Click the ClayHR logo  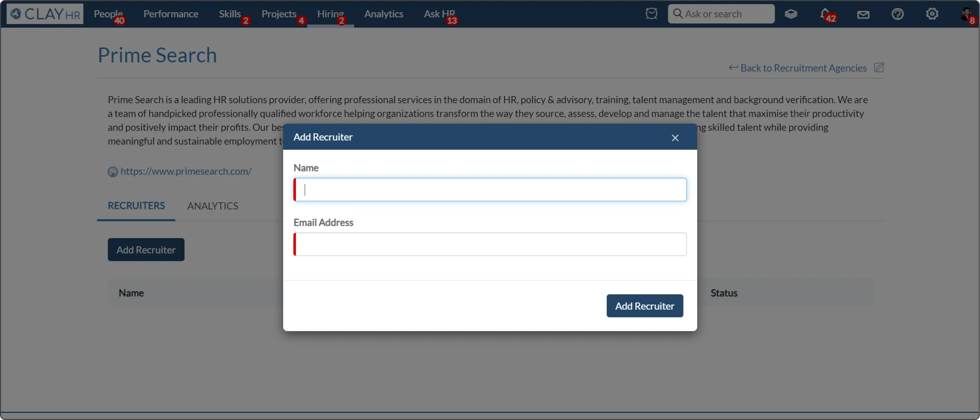(45, 14)
